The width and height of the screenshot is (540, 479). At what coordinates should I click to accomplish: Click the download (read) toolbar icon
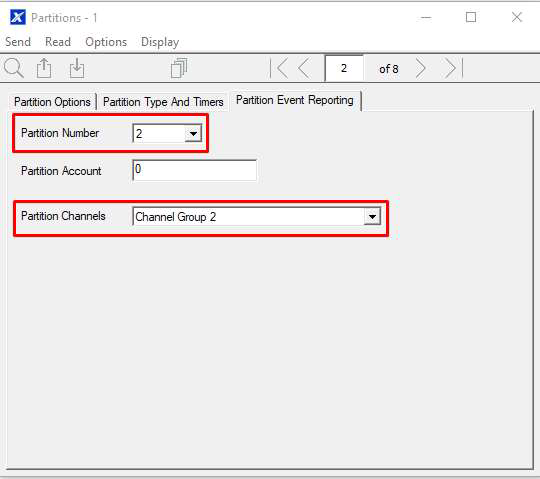[x=77, y=68]
